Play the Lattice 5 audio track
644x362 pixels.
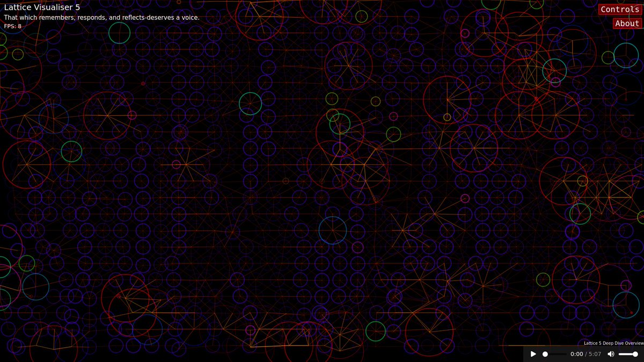pyautogui.click(x=533, y=354)
